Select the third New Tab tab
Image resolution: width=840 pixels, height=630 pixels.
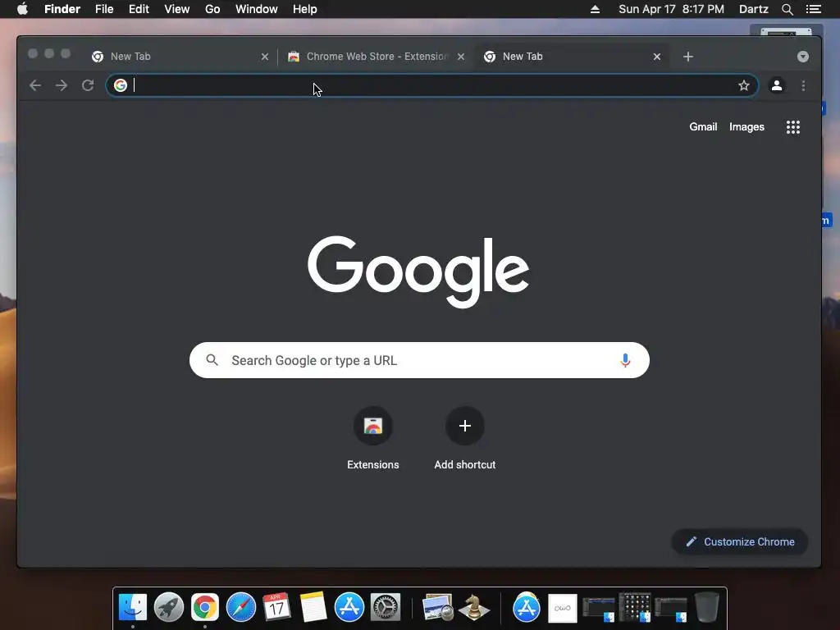coord(571,57)
